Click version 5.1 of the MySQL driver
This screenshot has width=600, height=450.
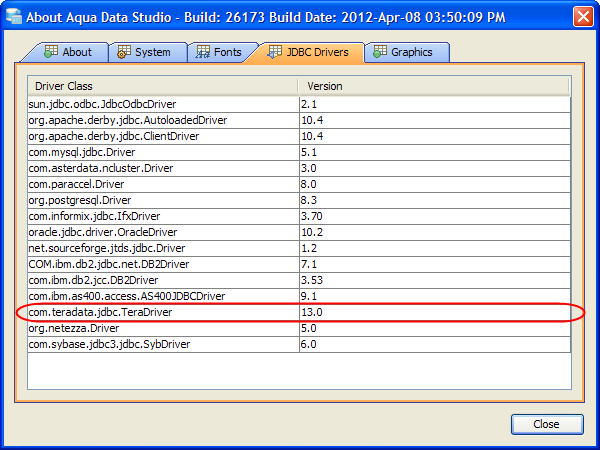tap(435, 152)
